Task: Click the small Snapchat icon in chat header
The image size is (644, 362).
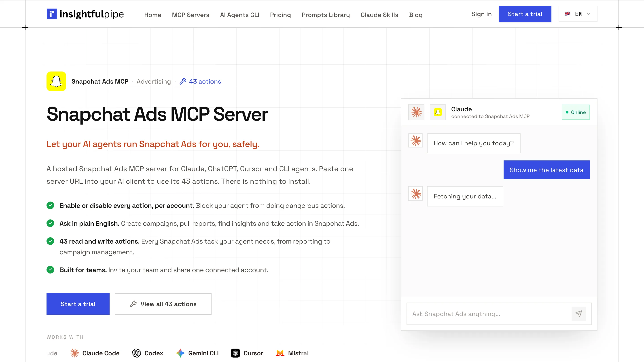Action: tap(438, 112)
